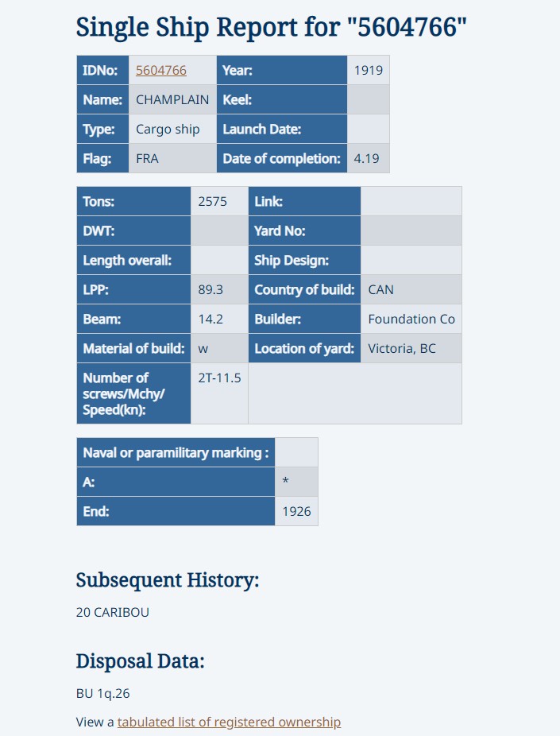560x736 pixels.
Task: Select the 4.19 date of completion value
Action: point(369,159)
